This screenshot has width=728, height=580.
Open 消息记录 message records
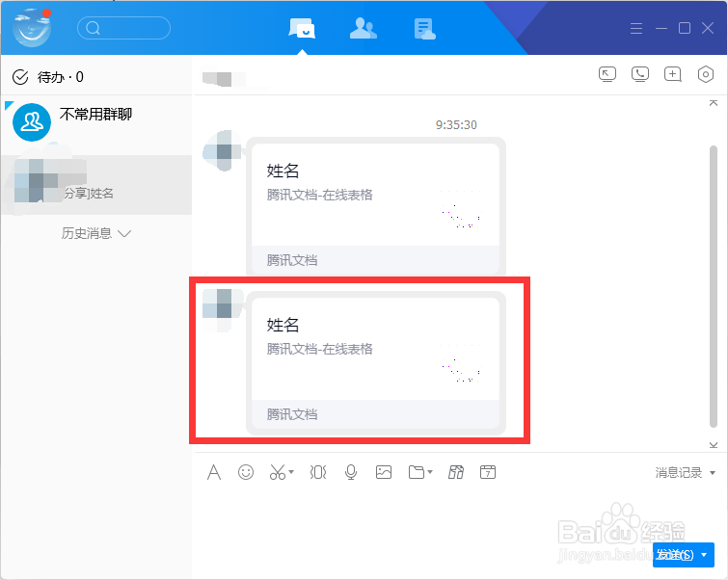point(678,472)
